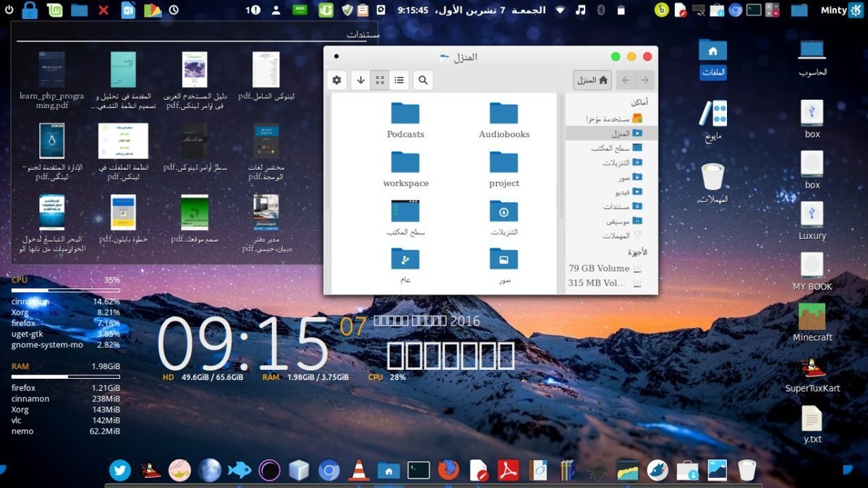Image resolution: width=868 pixels, height=488 pixels.
Task: Open the terminal icon in the dock
Action: tap(419, 471)
